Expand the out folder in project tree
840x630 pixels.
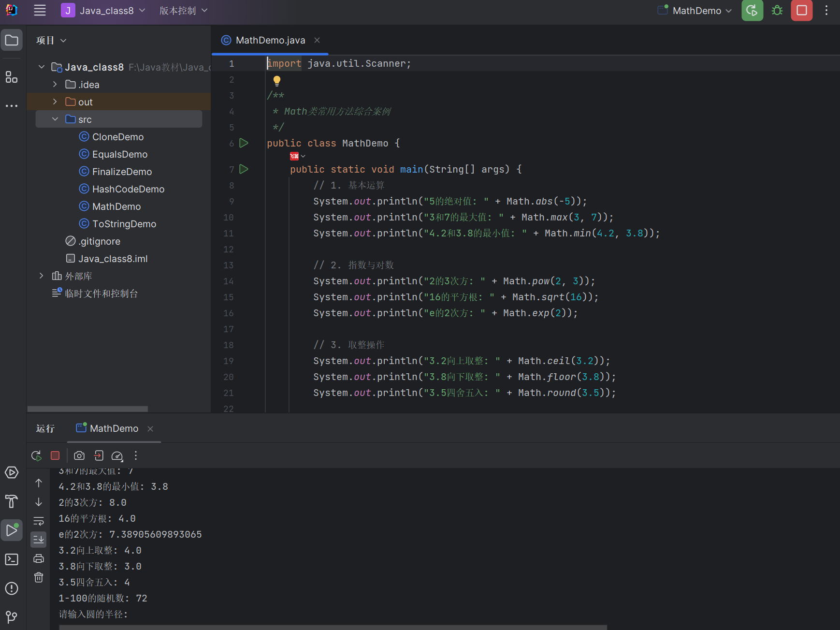(x=55, y=102)
